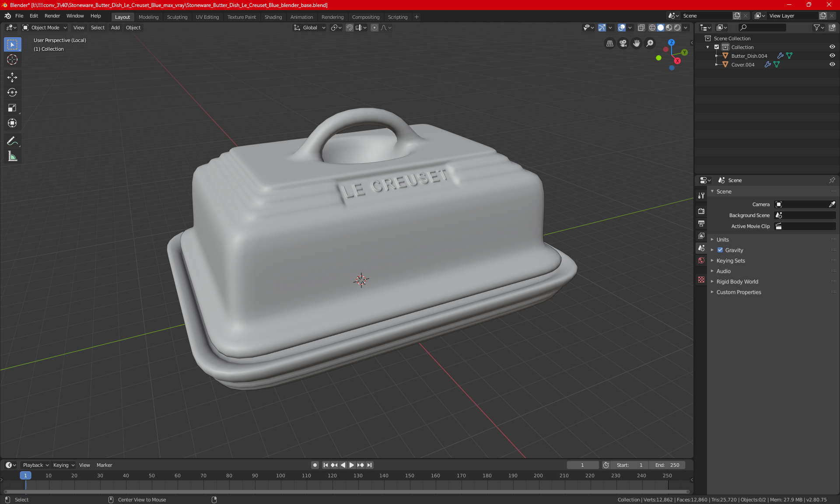Disable the Gravity checkbox
The width and height of the screenshot is (840, 504).
tap(720, 250)
